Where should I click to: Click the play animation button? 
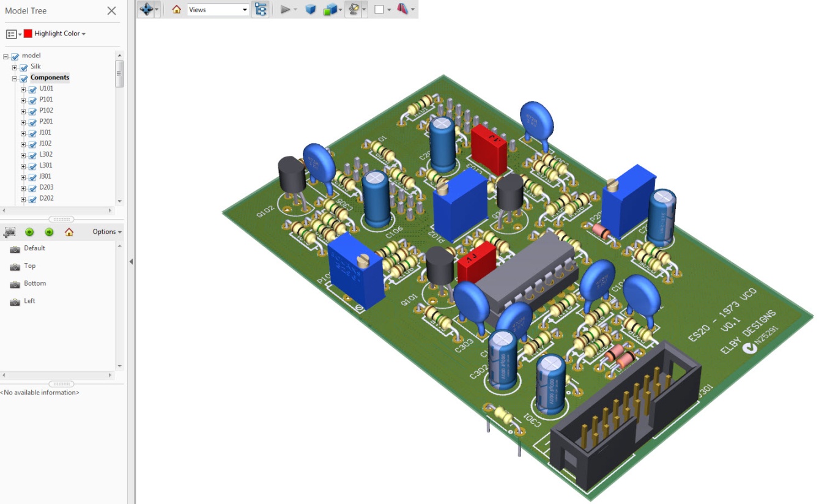(x=285, y=9)
